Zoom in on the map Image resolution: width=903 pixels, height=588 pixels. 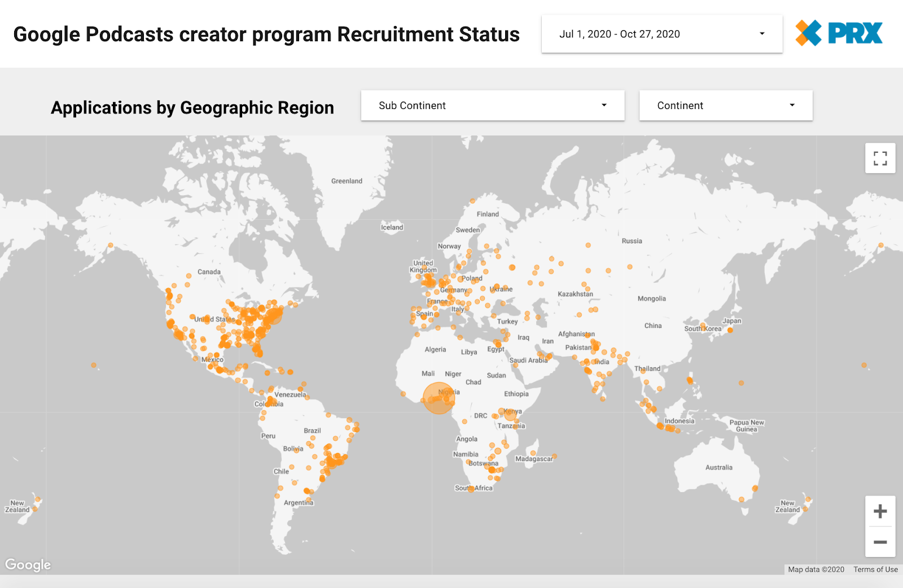pyautogui.click(x=880, y=511)
